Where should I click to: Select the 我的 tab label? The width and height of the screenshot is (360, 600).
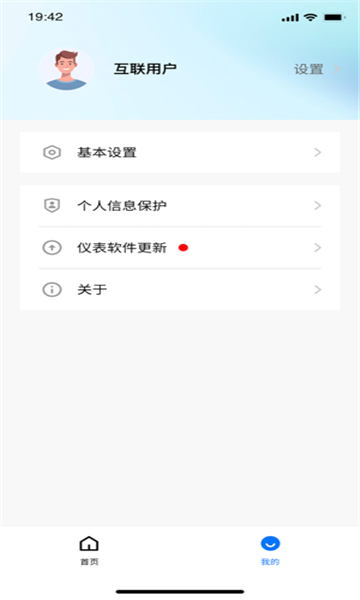(x=270, y=562)
